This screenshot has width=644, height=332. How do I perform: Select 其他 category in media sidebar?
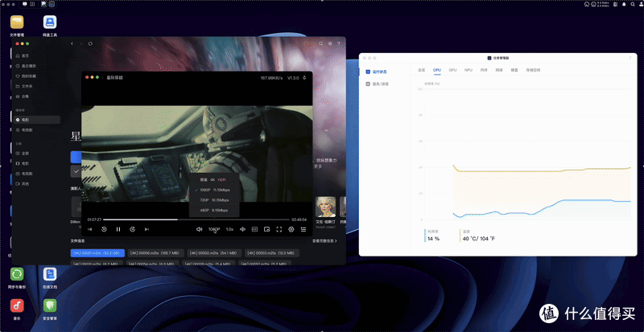tap(37, 184)
